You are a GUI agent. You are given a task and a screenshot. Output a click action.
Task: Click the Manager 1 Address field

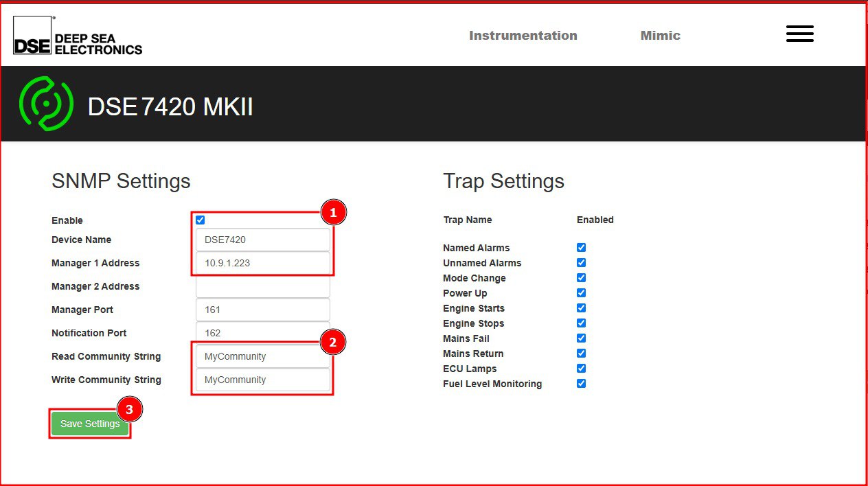pyautogui.click(x=263, y=264)
